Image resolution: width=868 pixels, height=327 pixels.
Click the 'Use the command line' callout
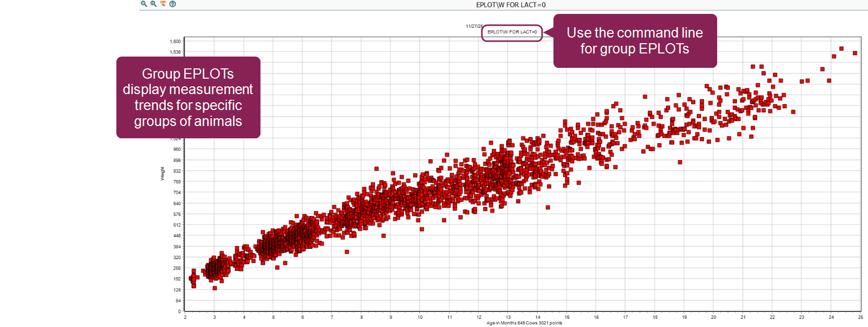click(x=634, y=41)
